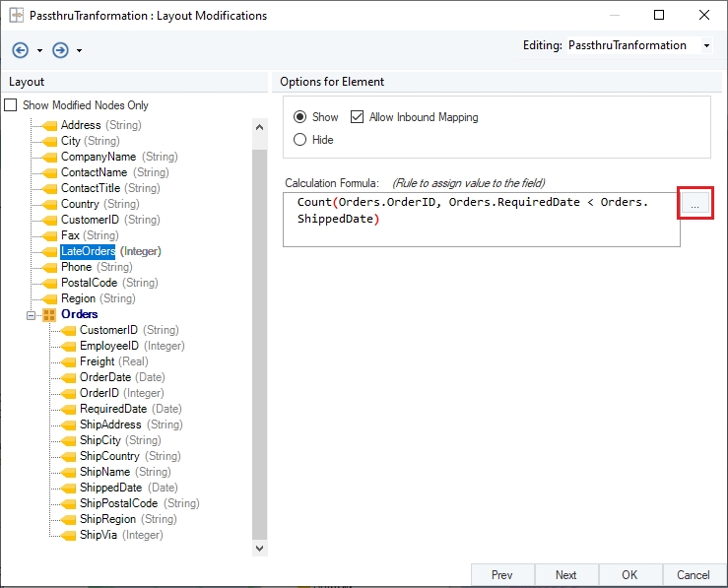The image size is (728, 588).
Task: Select the ShippedDate field under Orders
Action: click(x=110, y=488)
